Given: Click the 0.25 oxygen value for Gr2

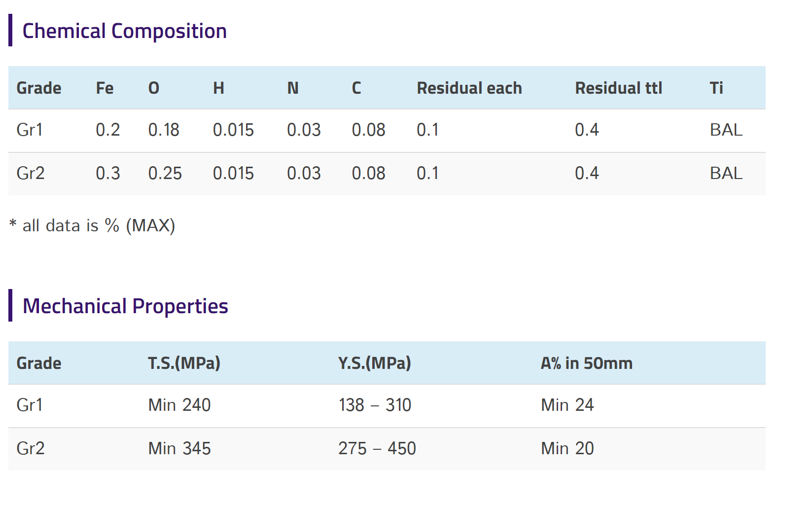Looking at the screenshot, I should coord(165,174).
